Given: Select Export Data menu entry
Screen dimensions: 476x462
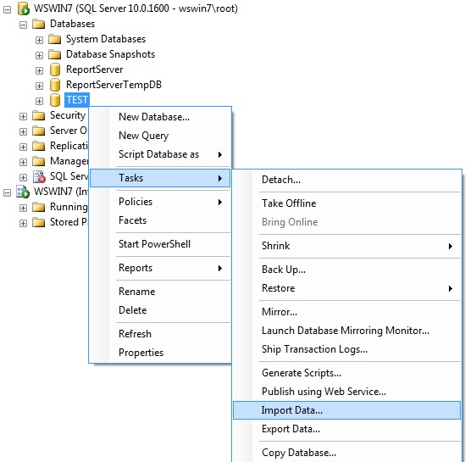Looking at the screenshot, I should coord(346,429).
